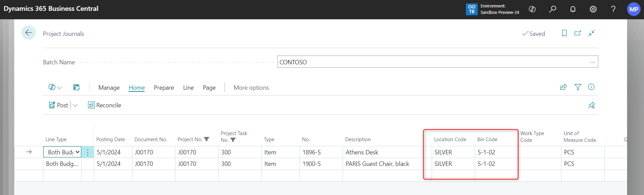Open the Line menu
Image resolution: width=644 pixels, height=195 pixels.
189,88
